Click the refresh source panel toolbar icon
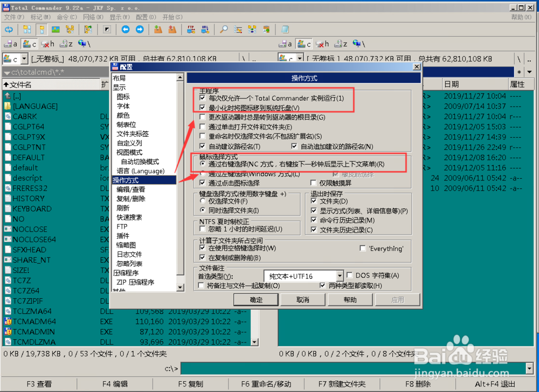This screenshot has width=539, height=392. click(9, 30)
